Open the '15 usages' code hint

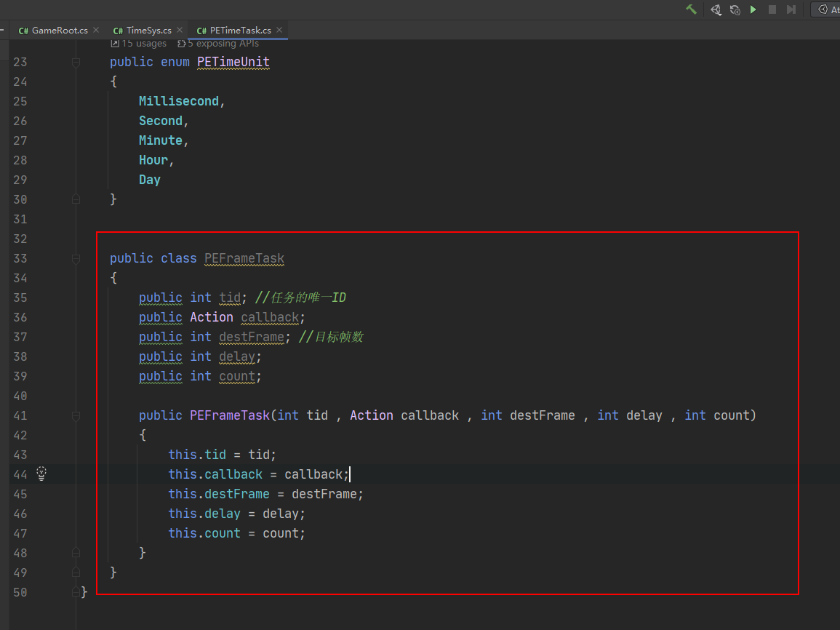pyautogui.click(x=139, y=44)
